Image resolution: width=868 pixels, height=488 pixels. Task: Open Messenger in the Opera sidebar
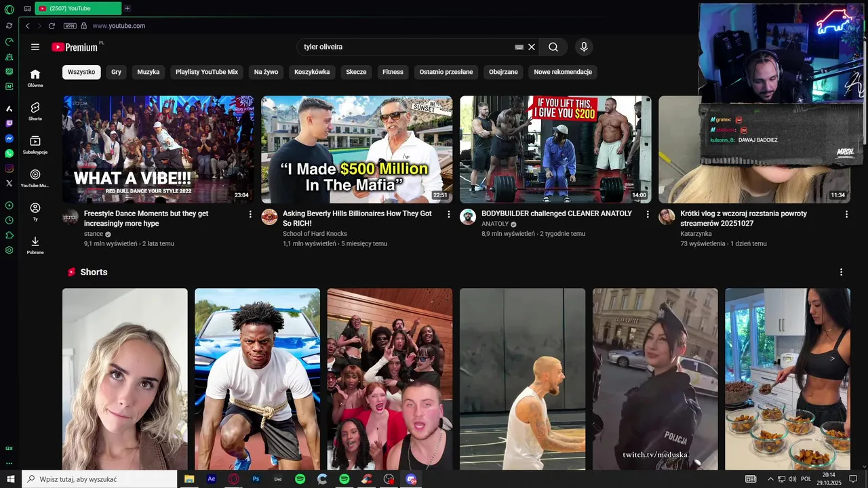(x=9, y=138)
